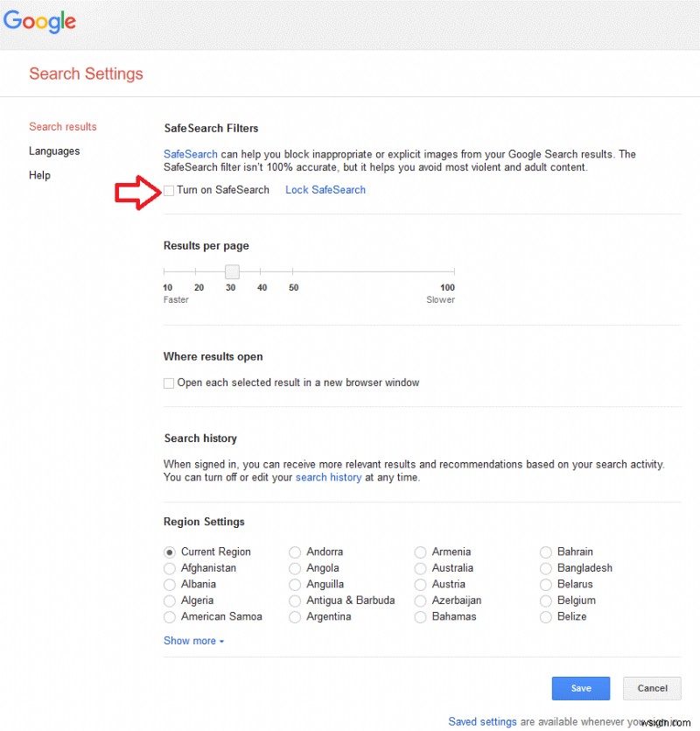Choose Belgium in Region Settings
This screenshot has height=731, width=700.
coord(546,601)
